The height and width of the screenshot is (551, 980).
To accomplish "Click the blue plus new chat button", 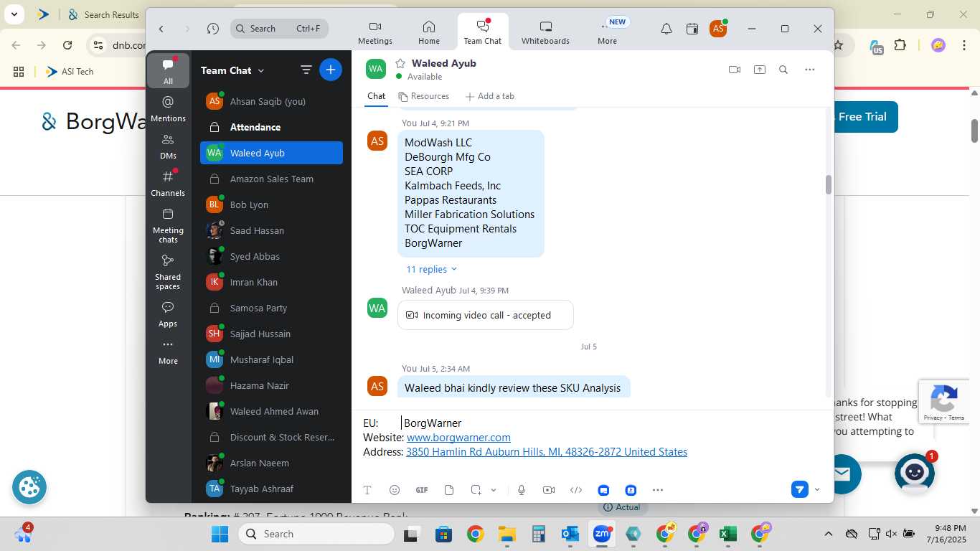I will tap(331, 70).
